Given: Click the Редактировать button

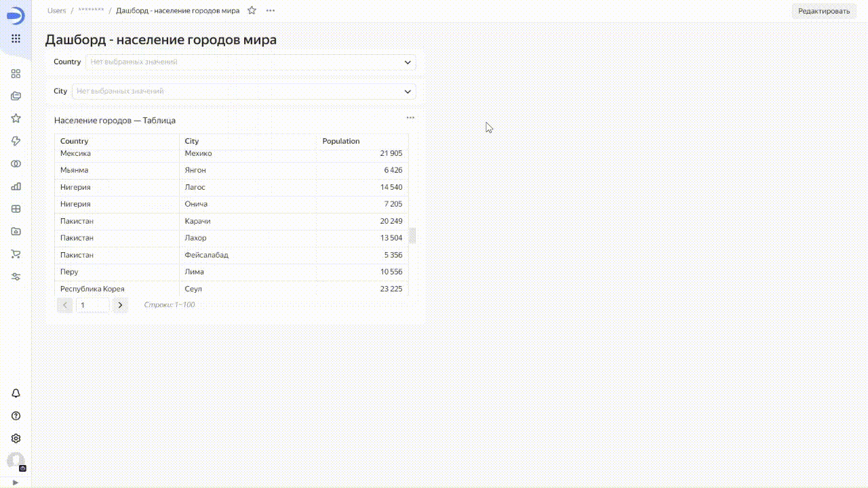Looking at the screenshot, I should coord(823,11).
